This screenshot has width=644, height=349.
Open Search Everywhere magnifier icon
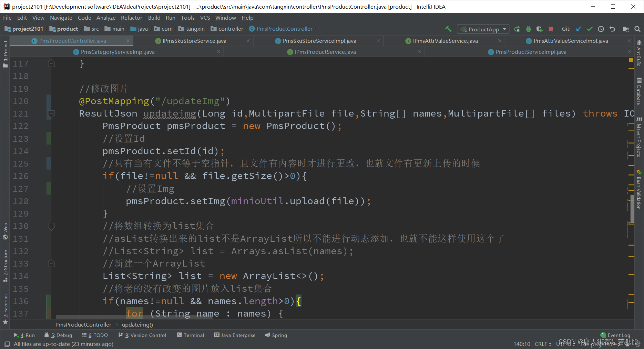637,29
